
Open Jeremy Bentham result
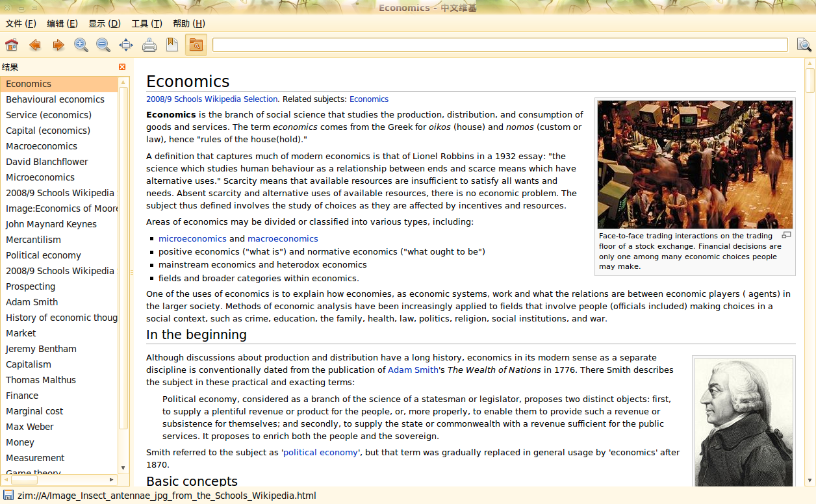click(59, 349)
